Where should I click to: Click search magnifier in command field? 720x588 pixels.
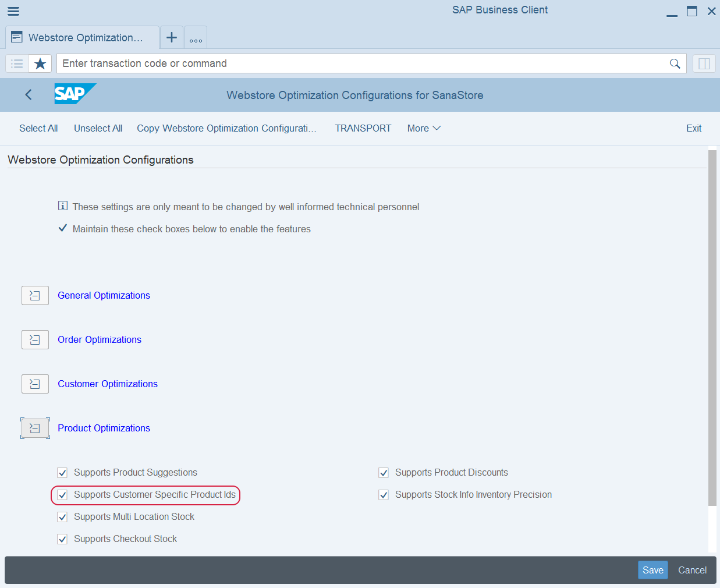[675, 63]
